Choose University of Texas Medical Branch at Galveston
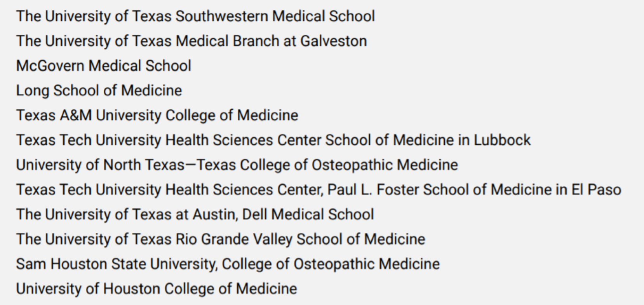The height and width of the screenshot is (305, 644). (x=191, y=41)
